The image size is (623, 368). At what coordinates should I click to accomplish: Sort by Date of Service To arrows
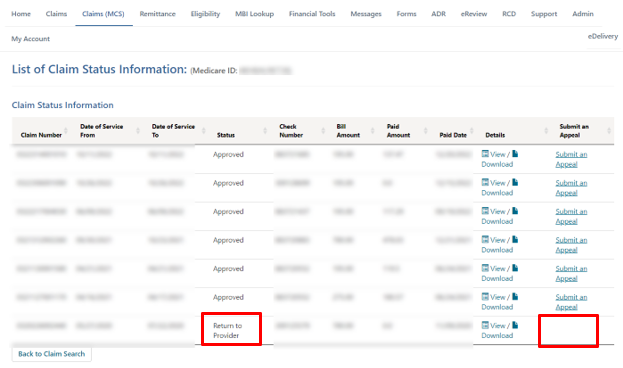[x=203, y=131]
